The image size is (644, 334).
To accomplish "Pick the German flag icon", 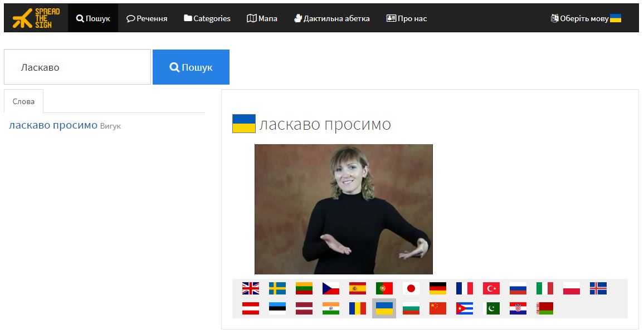I will [438, 288].
